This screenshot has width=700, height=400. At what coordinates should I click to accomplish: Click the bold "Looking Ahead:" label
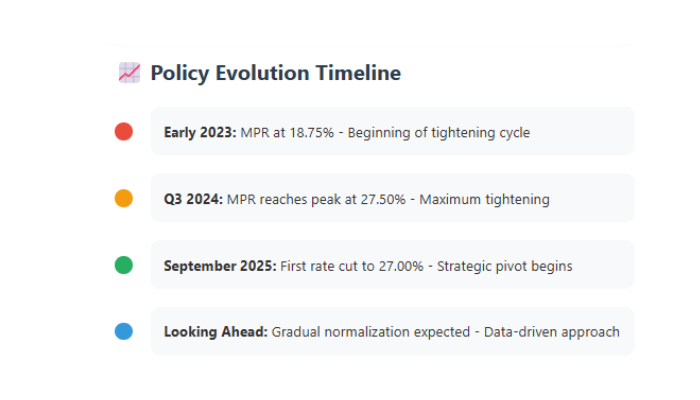click(215, 332)
